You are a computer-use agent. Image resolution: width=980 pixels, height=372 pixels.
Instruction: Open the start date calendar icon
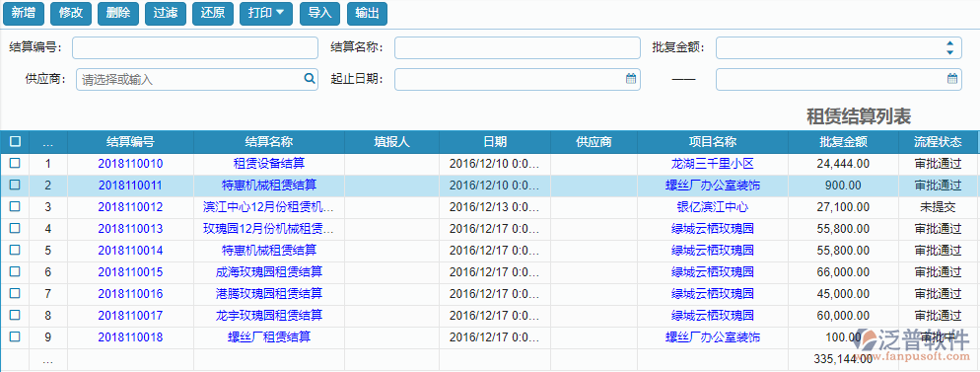631,79
